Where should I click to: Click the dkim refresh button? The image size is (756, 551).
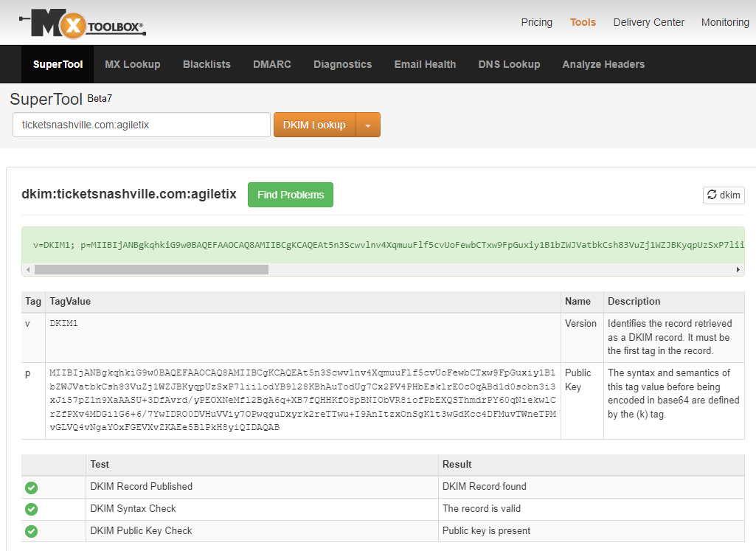724,195
